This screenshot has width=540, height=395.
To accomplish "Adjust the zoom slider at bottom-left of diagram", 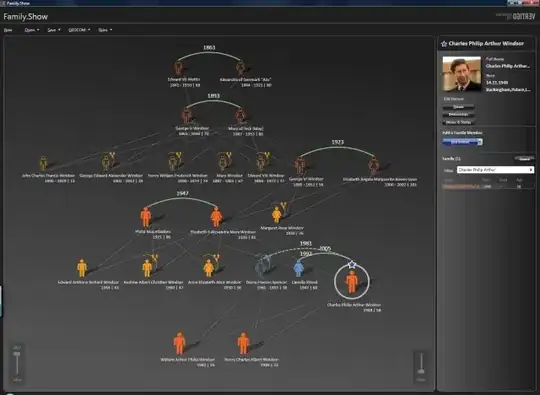I will pyautogui.click(x=17, y=363).
